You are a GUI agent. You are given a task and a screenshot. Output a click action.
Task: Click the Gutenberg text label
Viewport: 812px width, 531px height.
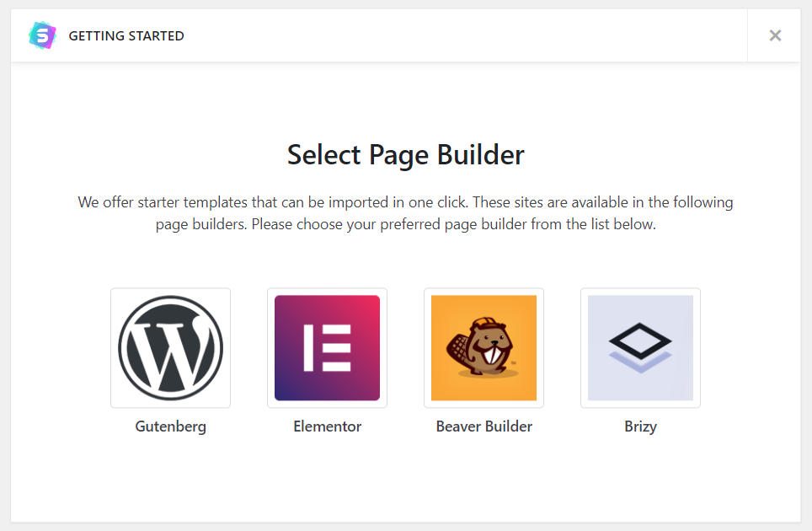click(170, 426)
